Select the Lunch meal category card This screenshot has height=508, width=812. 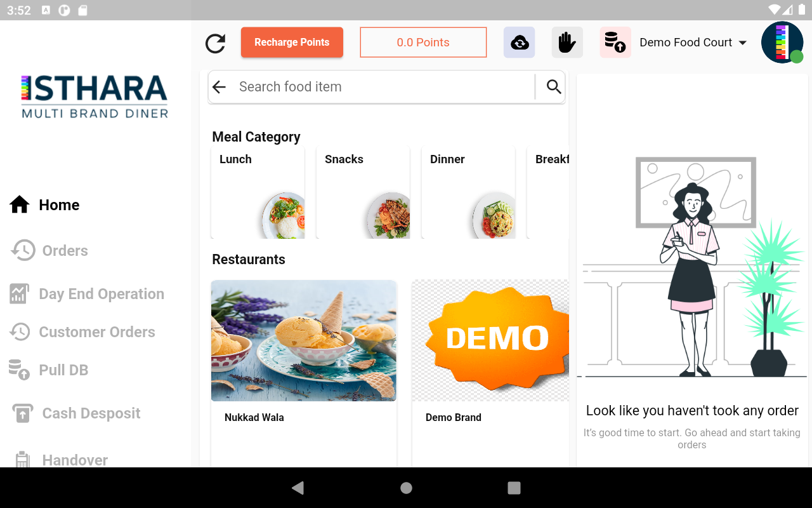click(258, 193)
